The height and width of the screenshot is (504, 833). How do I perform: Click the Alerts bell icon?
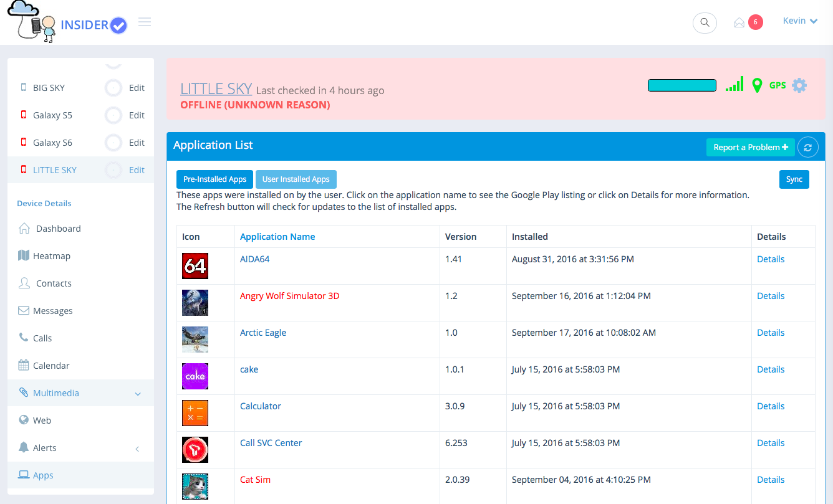(24, 447)
